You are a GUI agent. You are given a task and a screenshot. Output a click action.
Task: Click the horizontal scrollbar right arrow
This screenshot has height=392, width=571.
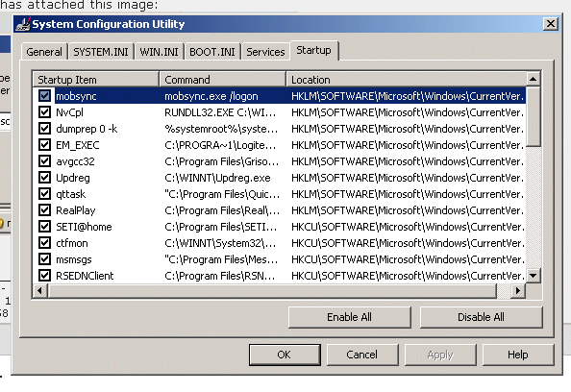click(517, 290)
